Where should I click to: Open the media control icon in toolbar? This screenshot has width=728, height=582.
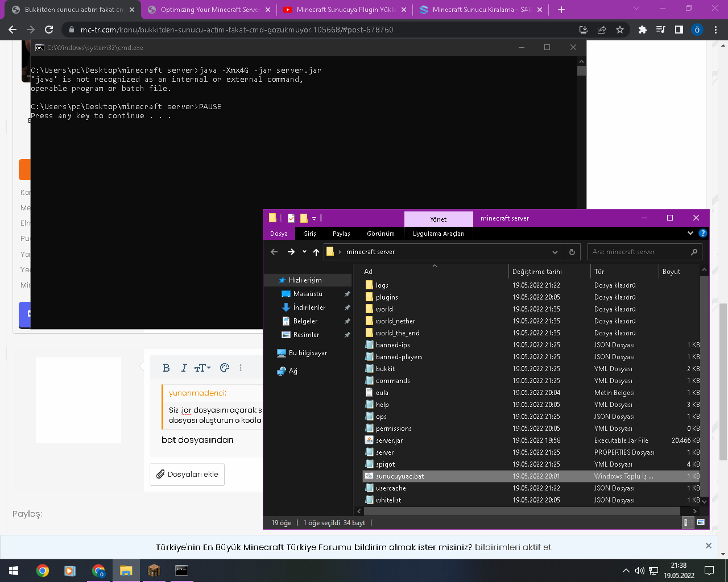click(661, 30)
